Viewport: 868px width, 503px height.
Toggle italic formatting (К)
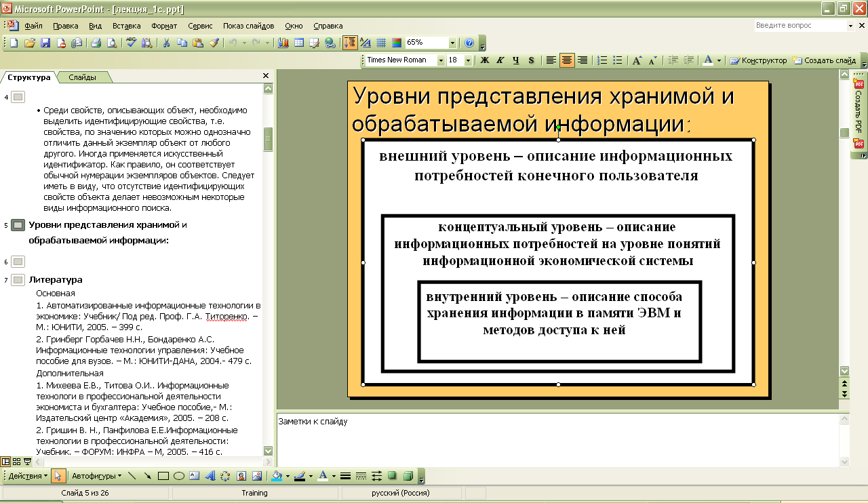point(500,60)
